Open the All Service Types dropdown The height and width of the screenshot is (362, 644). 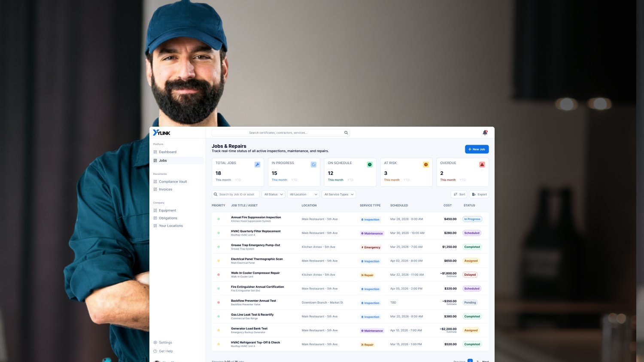(x=339, y=195)
